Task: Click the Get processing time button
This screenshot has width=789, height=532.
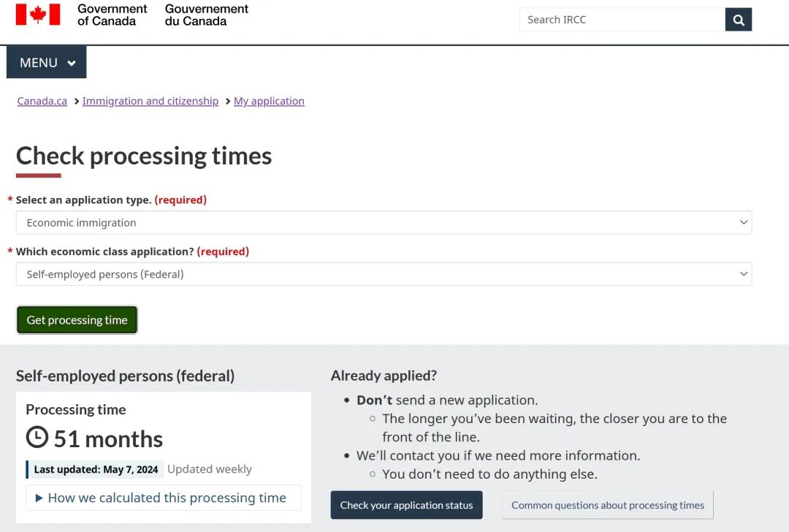Action: [77, 320]
